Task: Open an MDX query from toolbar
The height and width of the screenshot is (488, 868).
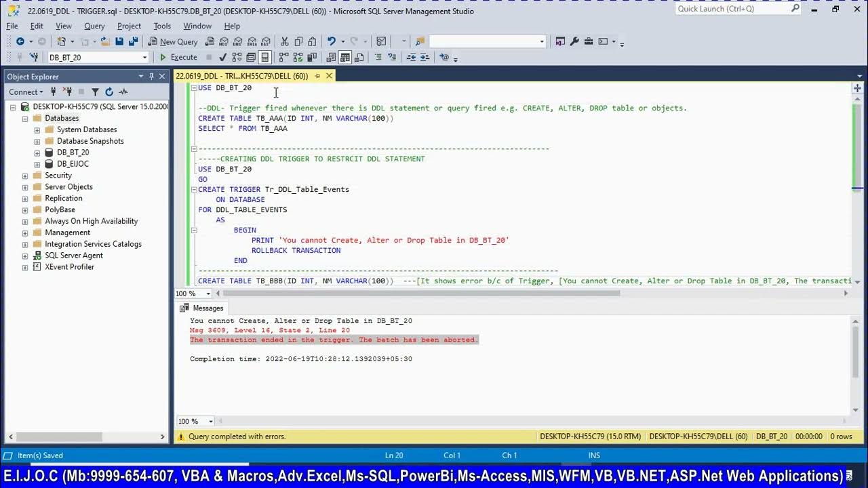Action: coord(224,41)
